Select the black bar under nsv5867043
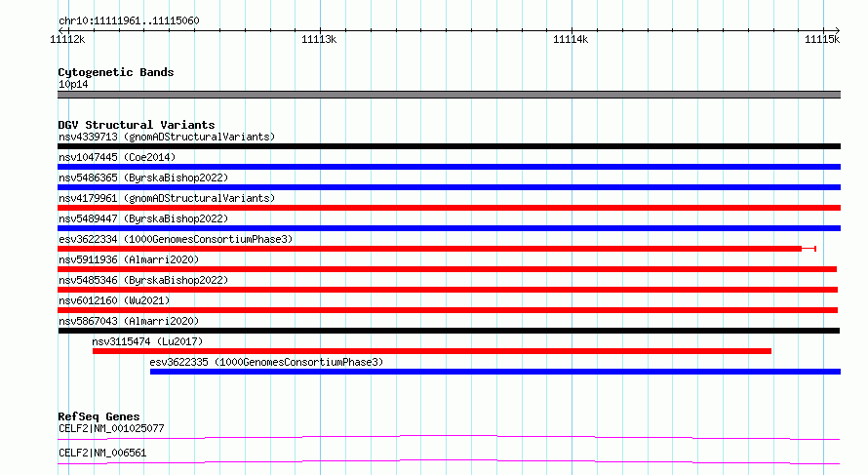The width and height of the screenshot is (868, 475). tap(449, 331)
